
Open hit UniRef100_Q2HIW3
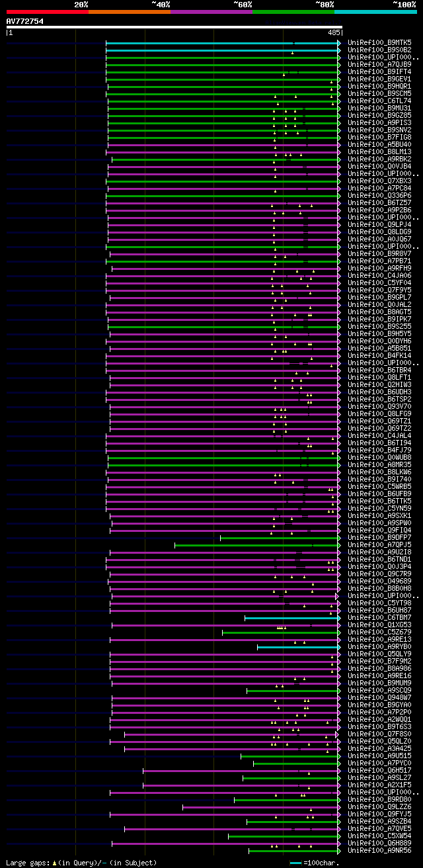click(x=379, y=384)
